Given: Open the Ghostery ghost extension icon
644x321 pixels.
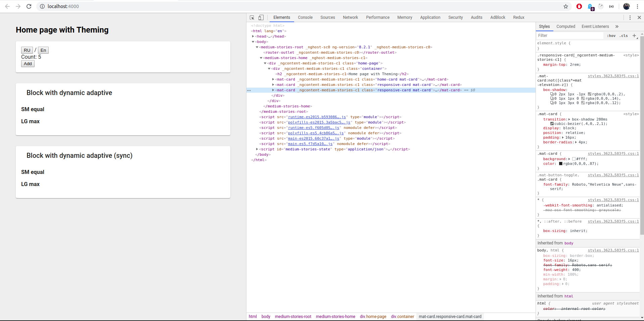Looking at the screenshot, I should 591,7.
